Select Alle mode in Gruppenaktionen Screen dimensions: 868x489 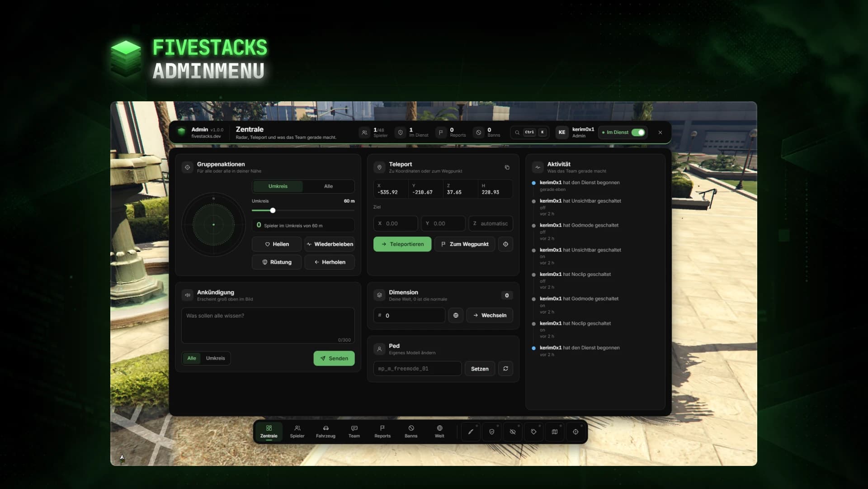click(x=328, y=186)
